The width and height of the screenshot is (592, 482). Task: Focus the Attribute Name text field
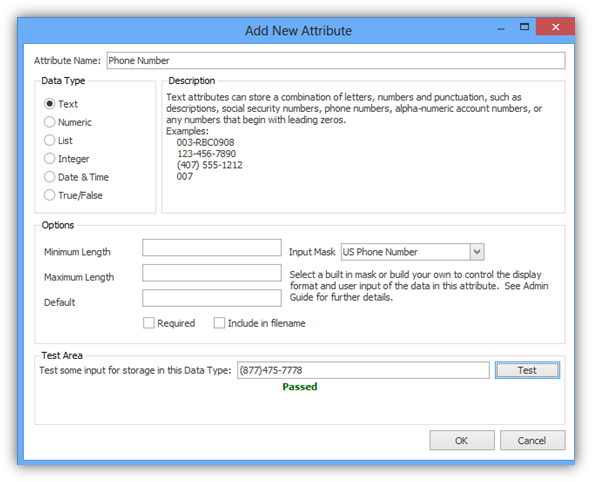tap(336, 60)
